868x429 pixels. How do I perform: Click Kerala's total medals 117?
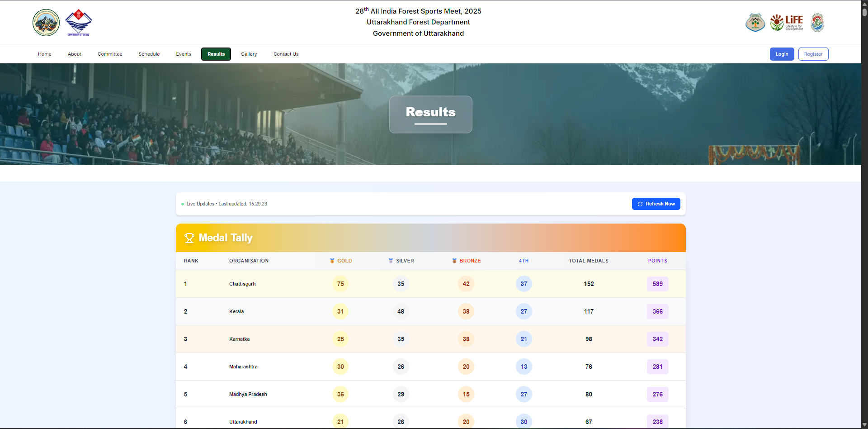(589, 311)
